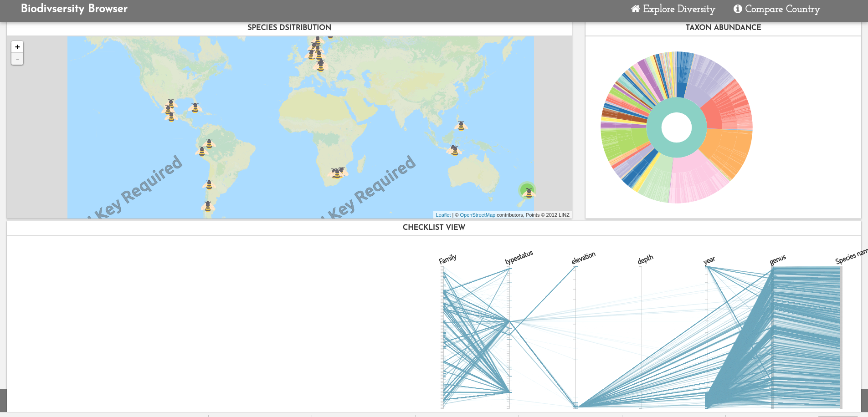868x417 pixels.
Task: Select the bee marker over Argentina
Action: pyautogui.click(x=207, y=206)
